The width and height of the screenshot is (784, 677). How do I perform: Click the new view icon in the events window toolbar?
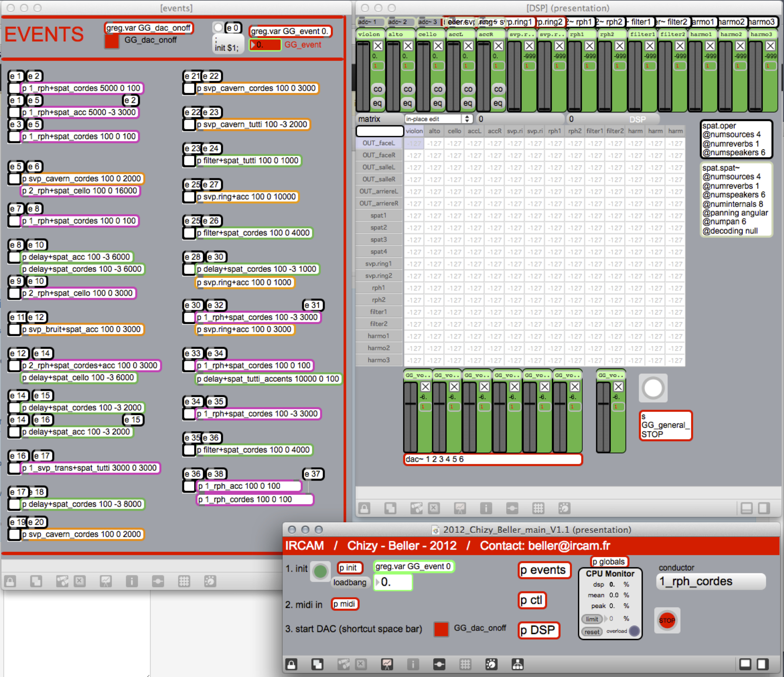36,581
